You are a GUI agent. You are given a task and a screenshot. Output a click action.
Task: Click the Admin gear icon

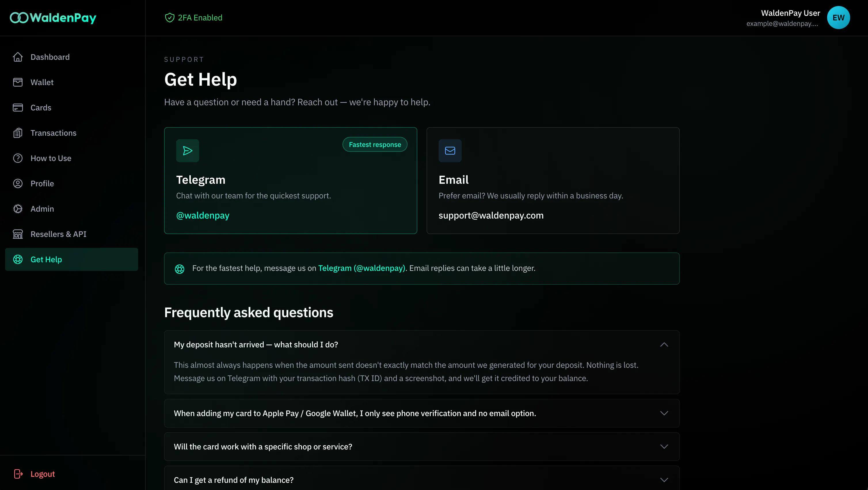18,209
